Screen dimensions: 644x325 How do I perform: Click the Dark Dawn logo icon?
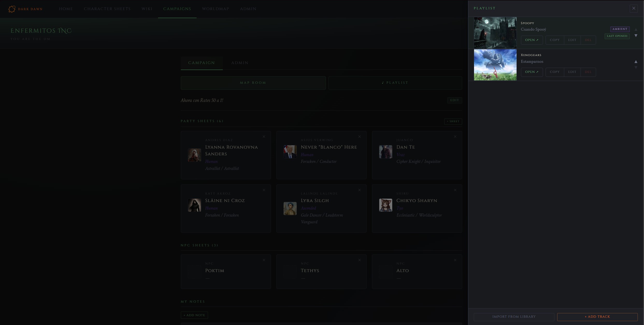[12, 9]
